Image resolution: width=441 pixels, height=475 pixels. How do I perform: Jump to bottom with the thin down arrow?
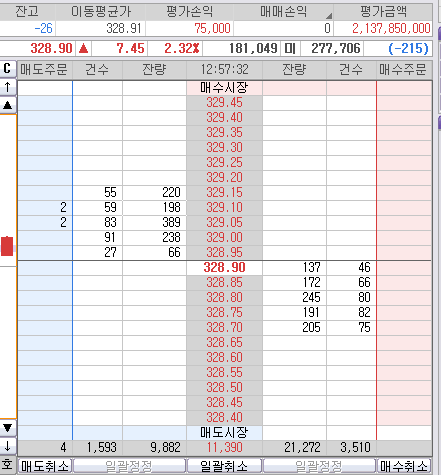point(8,446)
